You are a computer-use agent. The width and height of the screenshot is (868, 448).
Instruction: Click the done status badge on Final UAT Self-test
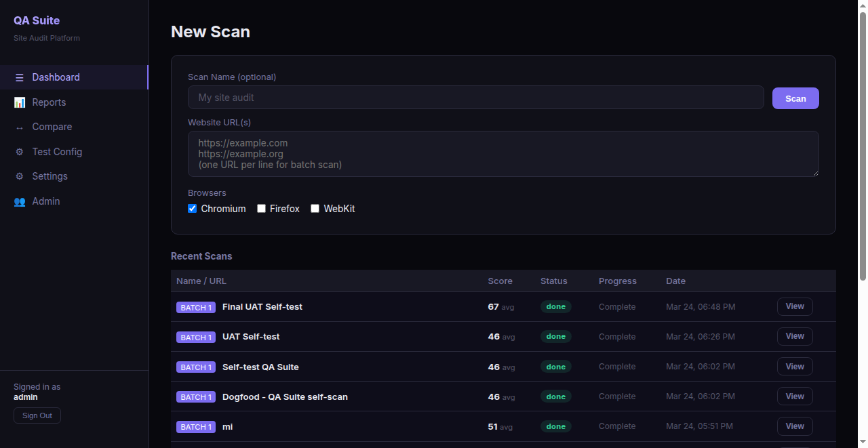coord(555,306)
